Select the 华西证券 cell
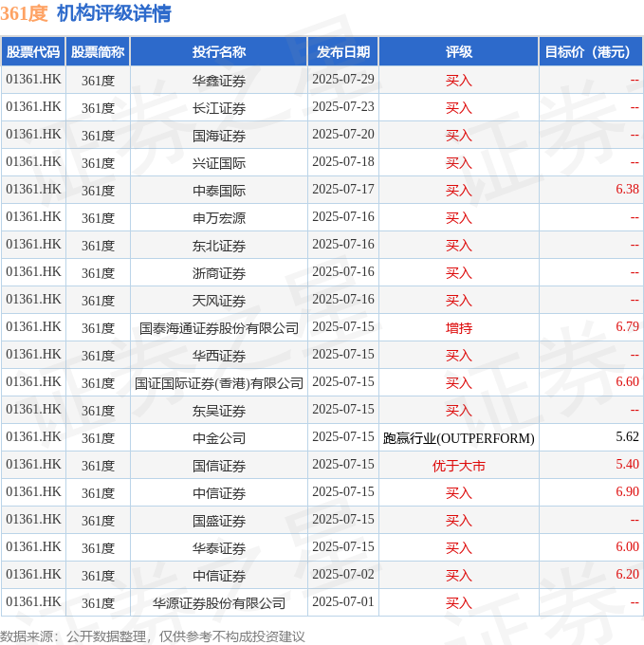This screenshot has width=644, height=645. [x=219, y=356]
